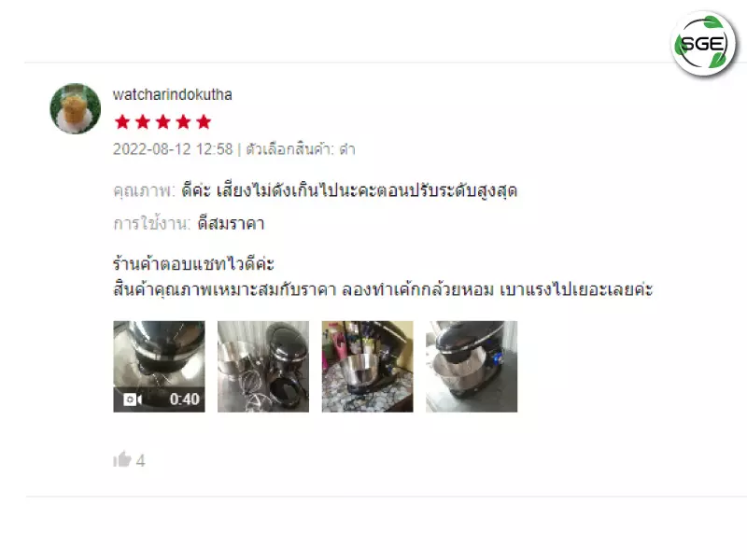Click the product option text ตัวเลือกสินค้า: ดำ
The image size is (747, 560).
[x=301, y=149]
